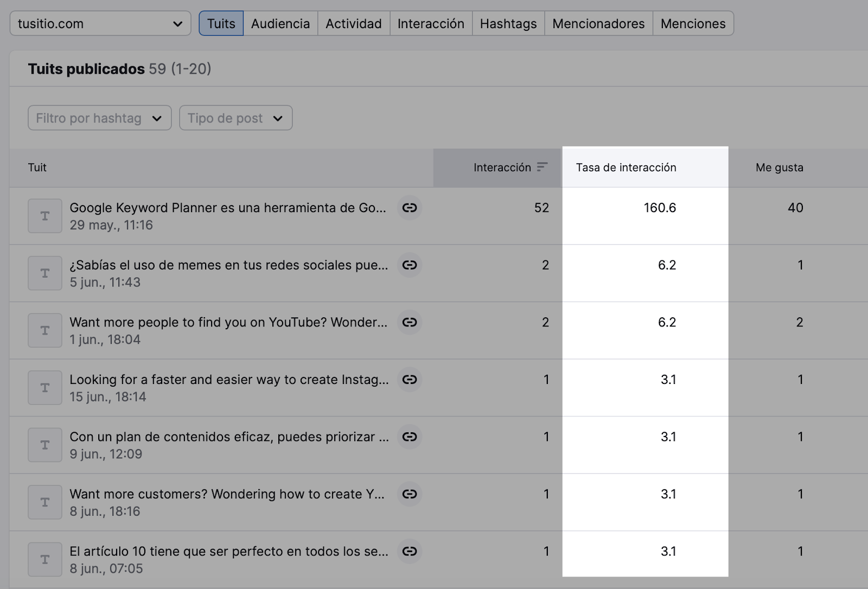The width and height of the screenshot is (868, 589).
Task: Switch to the Audiencia tab
Action: tap(280, 23)
